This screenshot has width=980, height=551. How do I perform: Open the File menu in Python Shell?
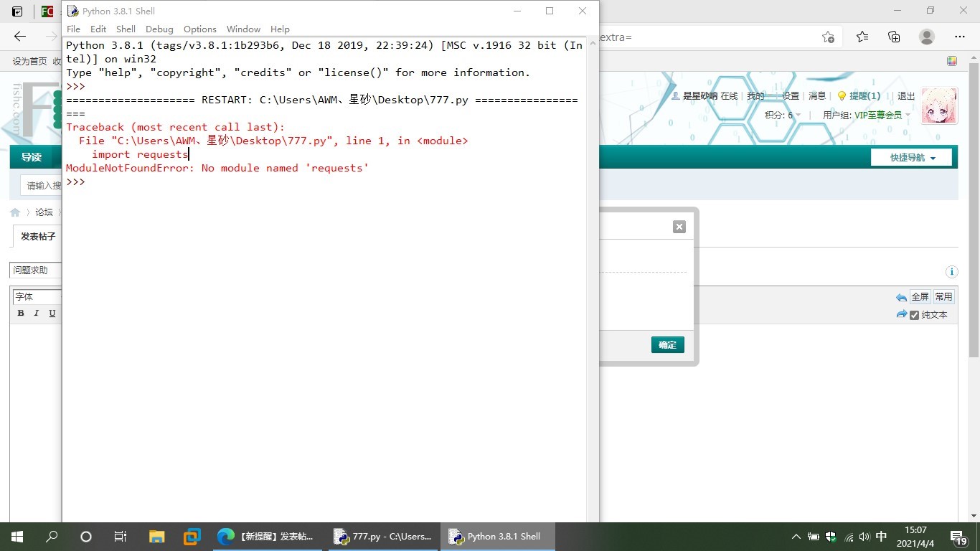(x=73, y=29)
